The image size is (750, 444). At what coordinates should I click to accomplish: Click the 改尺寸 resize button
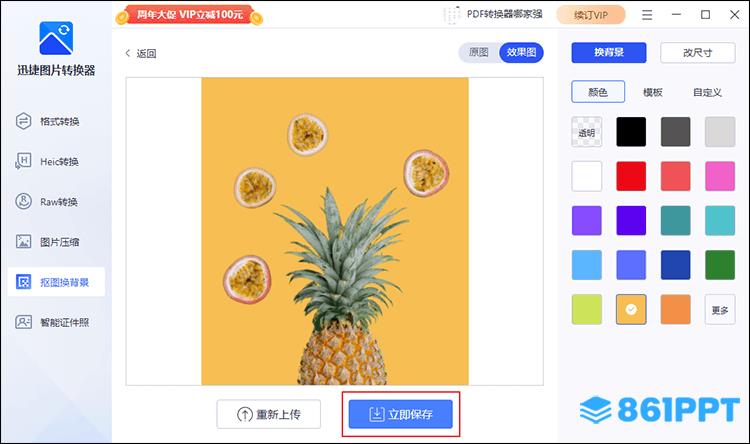[x=697, y=53]
